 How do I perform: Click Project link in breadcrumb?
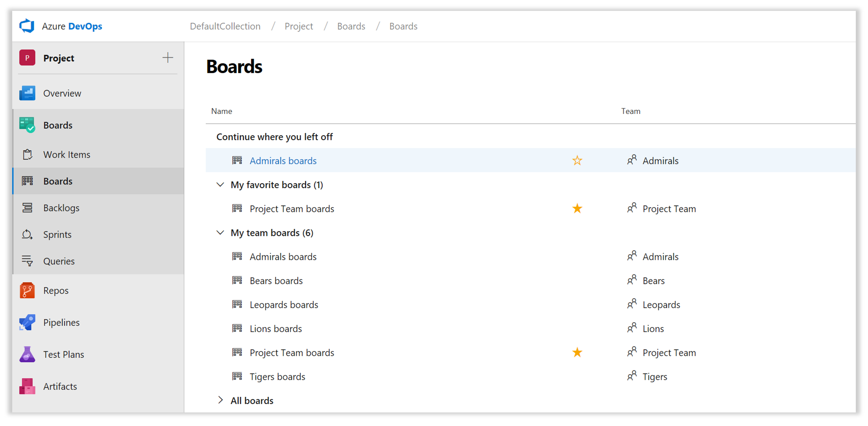[299, 25]
